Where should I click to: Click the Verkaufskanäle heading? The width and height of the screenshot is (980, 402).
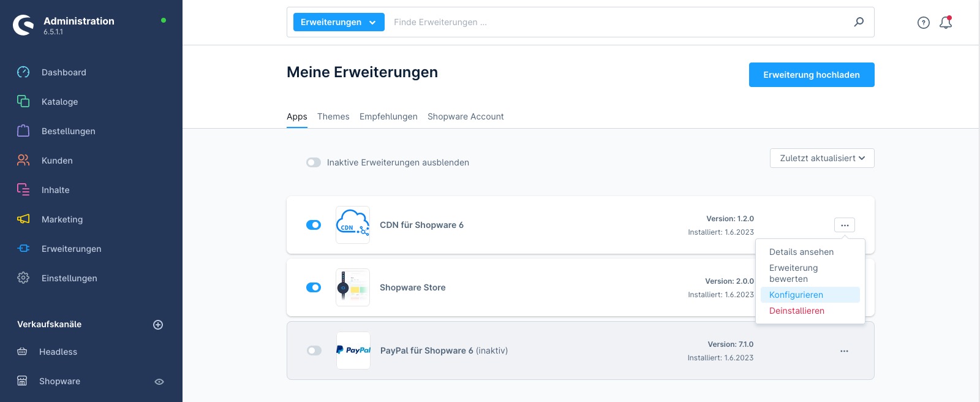coord(49,324)
